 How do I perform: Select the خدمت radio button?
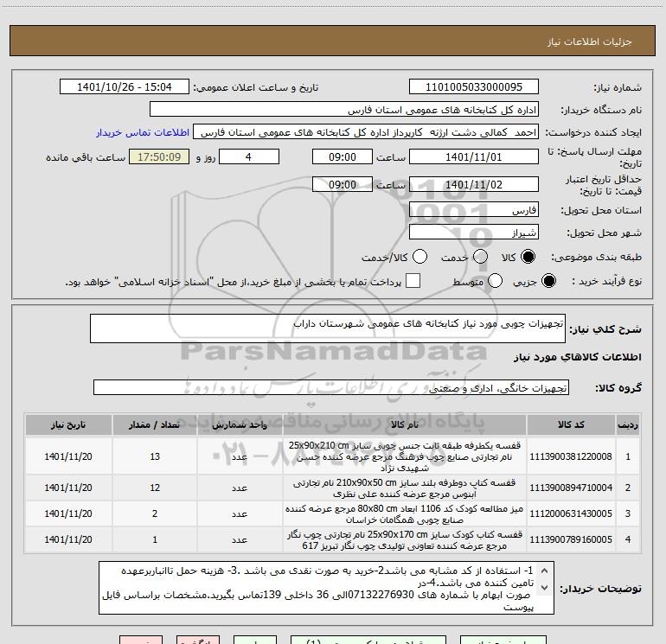click(480, 257)
